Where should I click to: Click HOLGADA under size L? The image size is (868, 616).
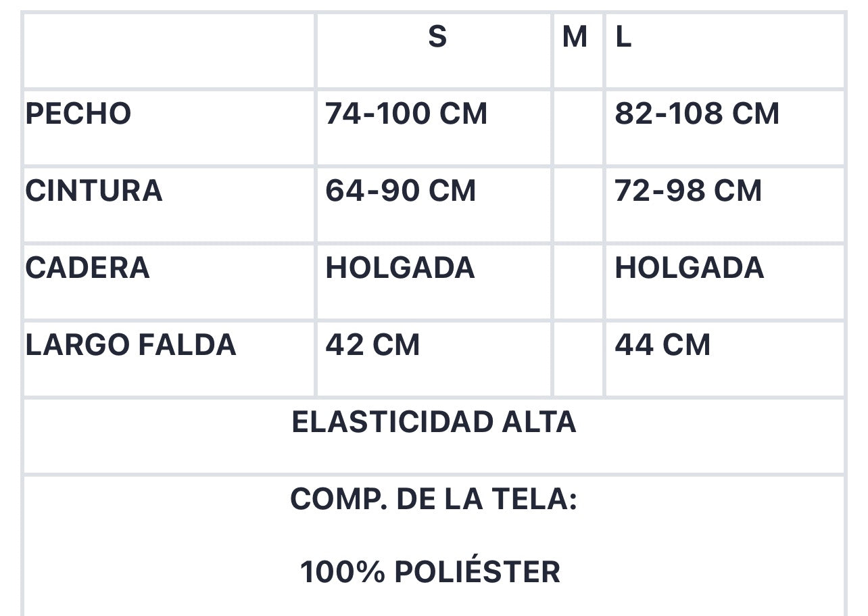click(x=690, y=268)
